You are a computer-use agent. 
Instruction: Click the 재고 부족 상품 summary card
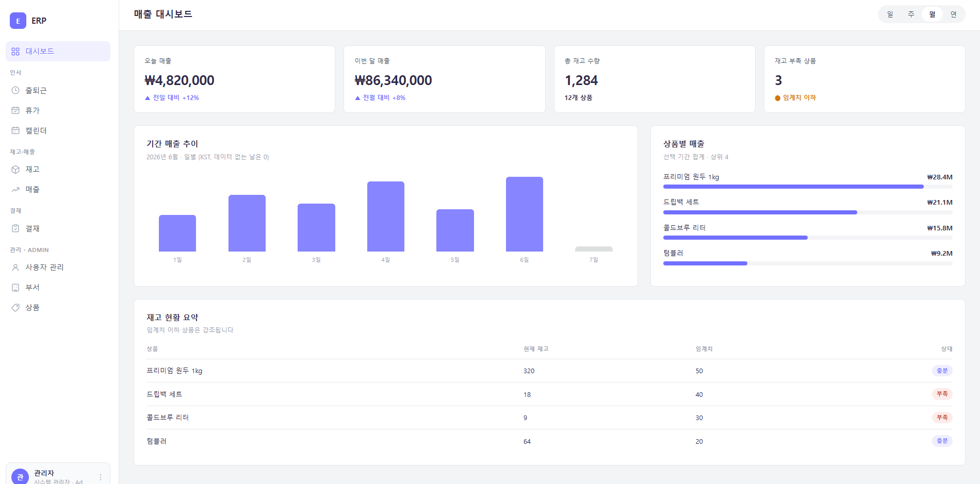[x=864, y=79]
